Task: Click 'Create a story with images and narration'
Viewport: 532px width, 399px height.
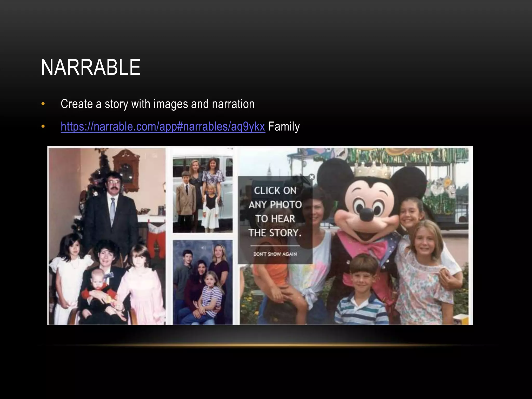Action: [157, 104]
